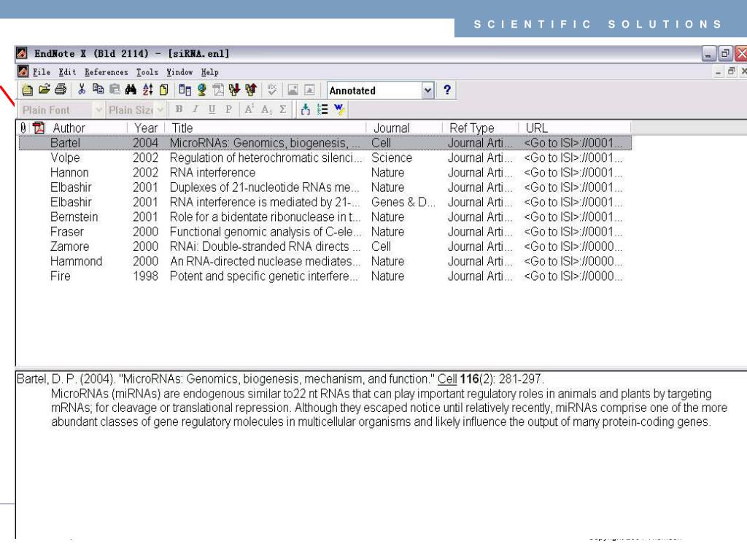The image size is (747, 560).
Task: Select the Fire 1998 reference row
Action: [325, 276]
